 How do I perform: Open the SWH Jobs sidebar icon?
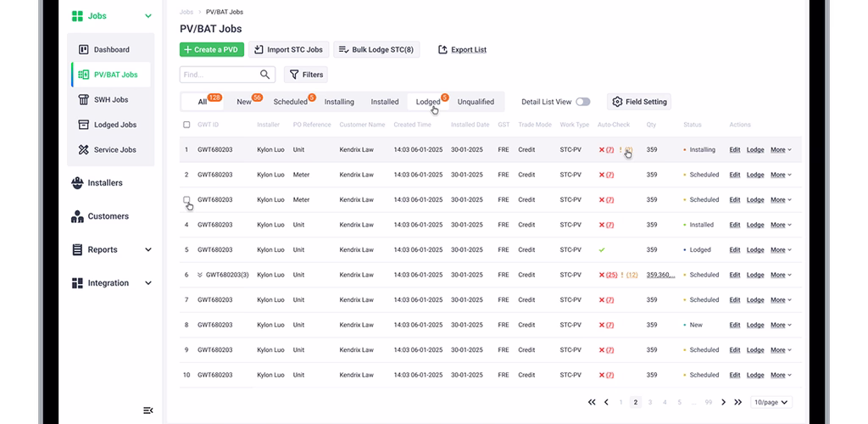pos(84,99)
